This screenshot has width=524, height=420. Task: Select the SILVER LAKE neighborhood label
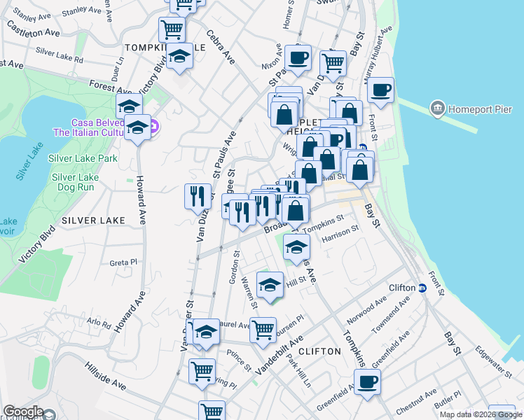[94, 220]
